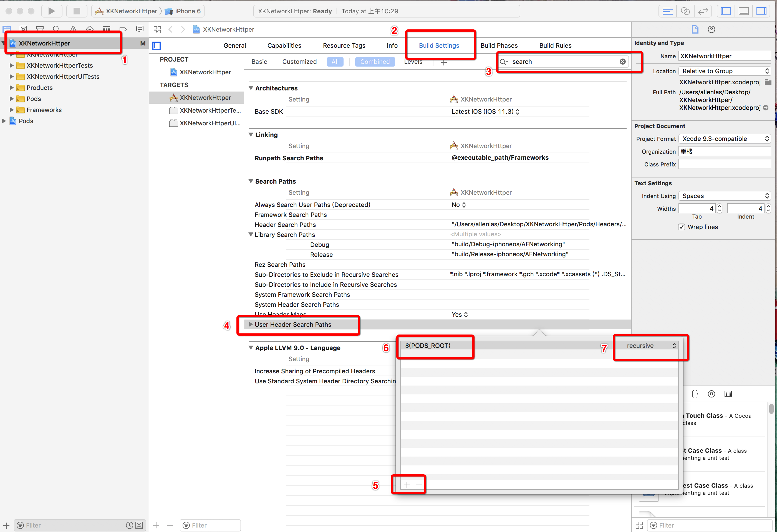Screen dimensions: 777x532
Task: Click the Tab width stepper
Action: tap(720, 209)
